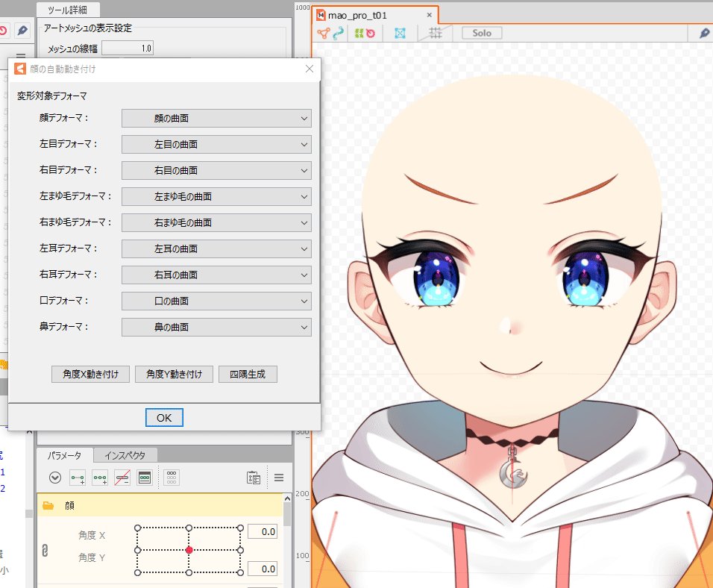Collapse the parameter list with the chevron icon

point(54,478)
